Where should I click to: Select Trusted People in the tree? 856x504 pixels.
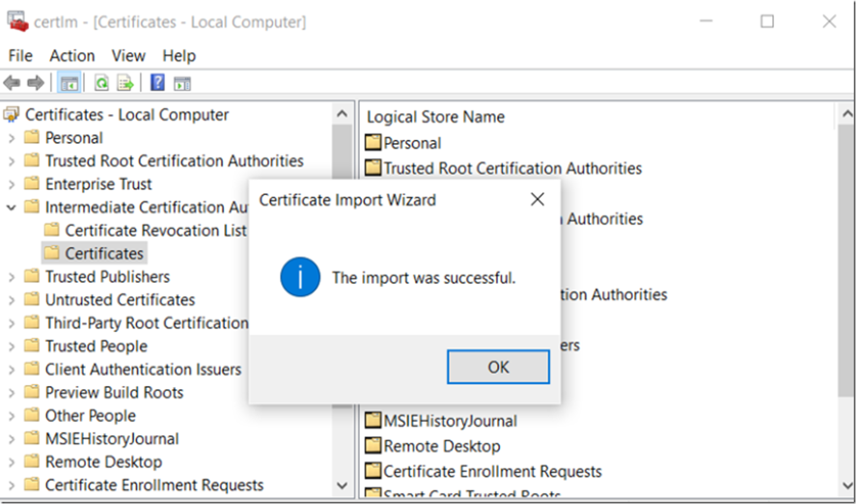pyautogui.click(x=96, y=346)
